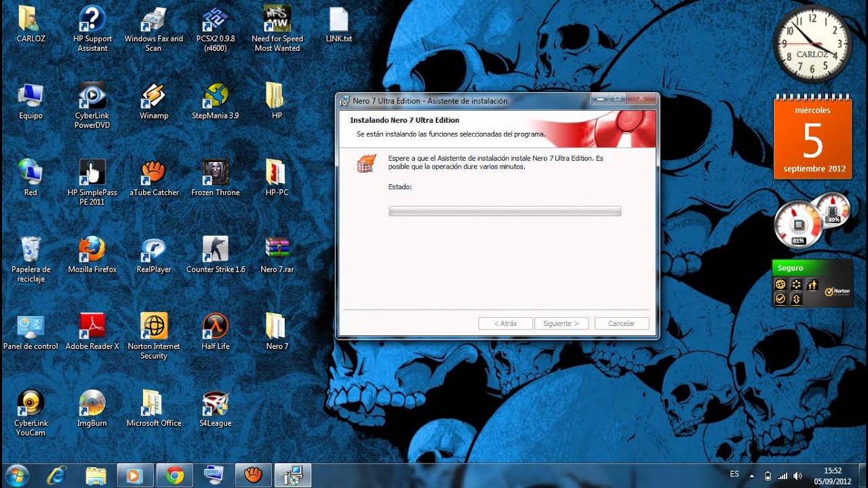Open Internet Explorer from the taskbar

(57, 476)
